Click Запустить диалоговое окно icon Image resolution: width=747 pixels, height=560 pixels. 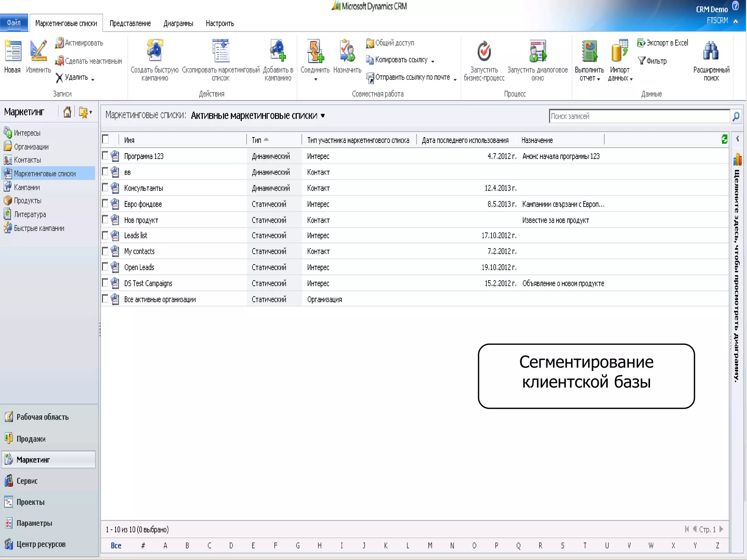click(x=538, y=51)
